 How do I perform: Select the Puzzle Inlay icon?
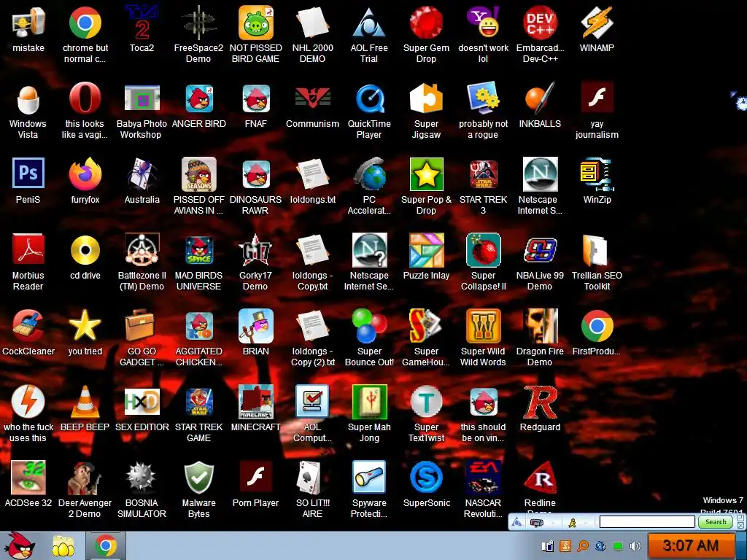coord(426,250)
